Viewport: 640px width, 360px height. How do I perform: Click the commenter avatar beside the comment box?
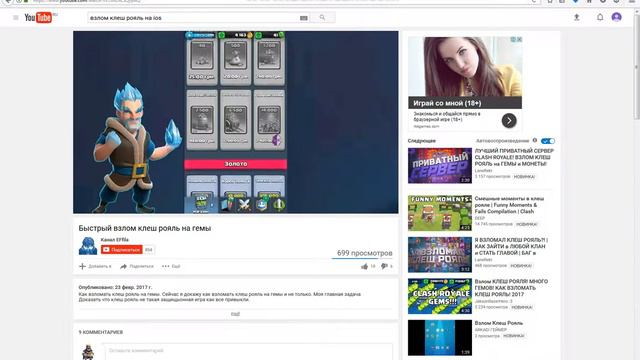[x=88, y=352]
